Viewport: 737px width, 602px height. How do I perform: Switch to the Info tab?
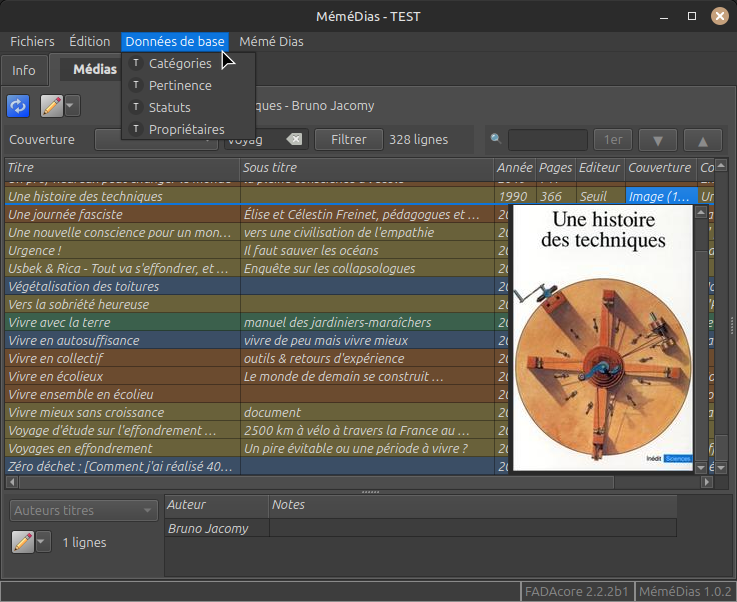pos(24,70)
